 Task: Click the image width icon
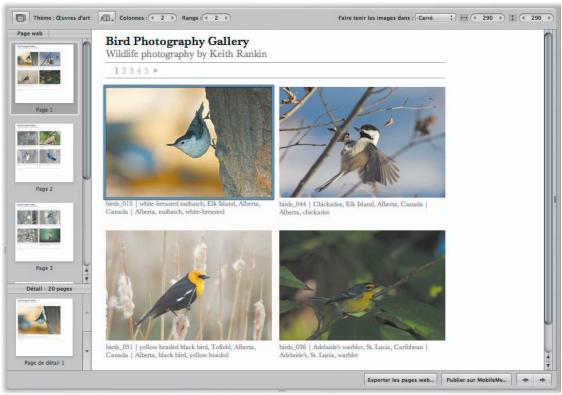464,18
